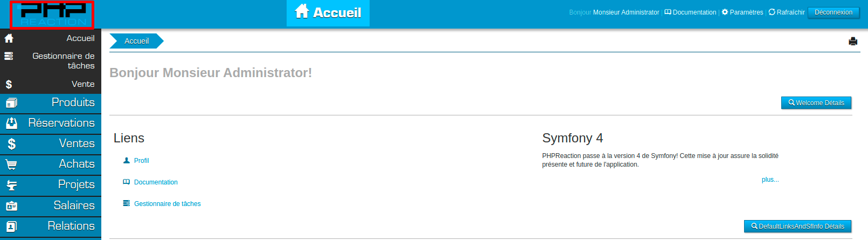Click the PHP Reaction logo
The image size is (868, 240).
click(52, 15)
